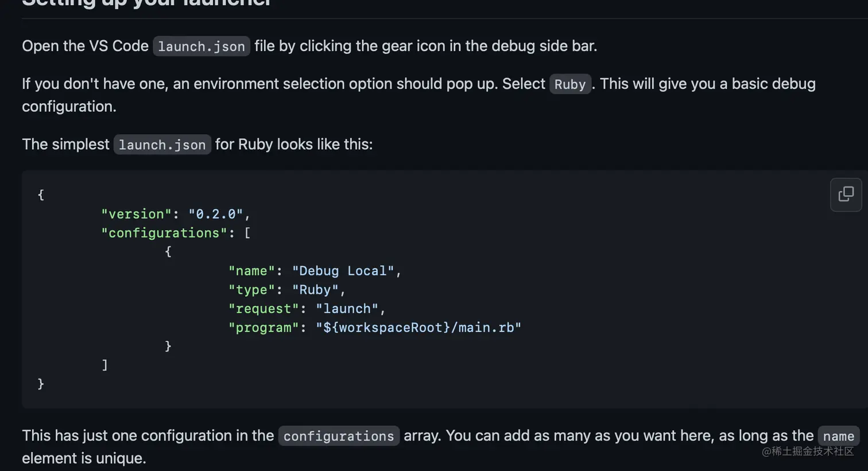
Task: Click the partially visible section heading at top
Action: click(146, 3)
